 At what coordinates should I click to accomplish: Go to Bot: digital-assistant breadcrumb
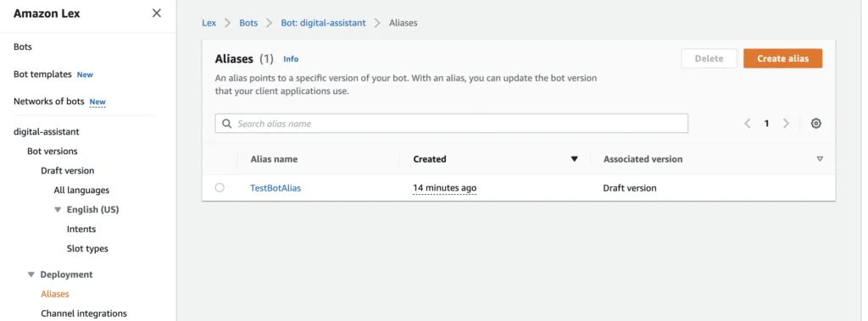323,23
